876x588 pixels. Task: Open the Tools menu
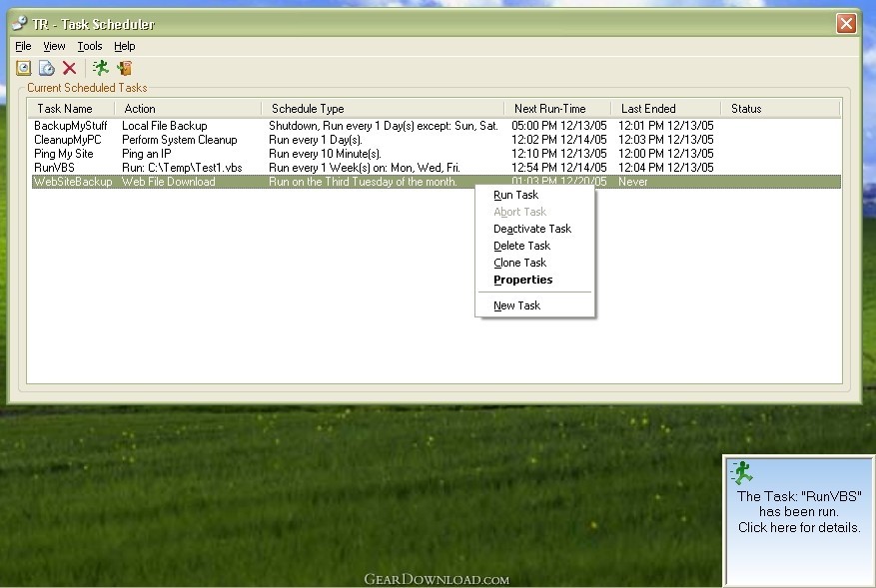click(x=89, y=46)
